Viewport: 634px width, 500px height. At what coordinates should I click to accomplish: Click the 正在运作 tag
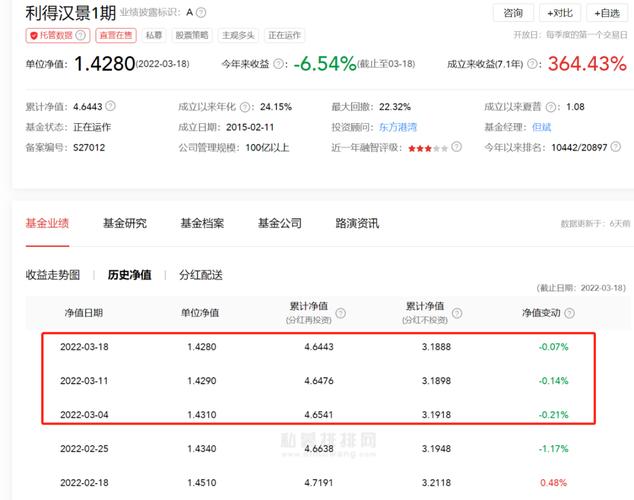(x=284, y=35)
